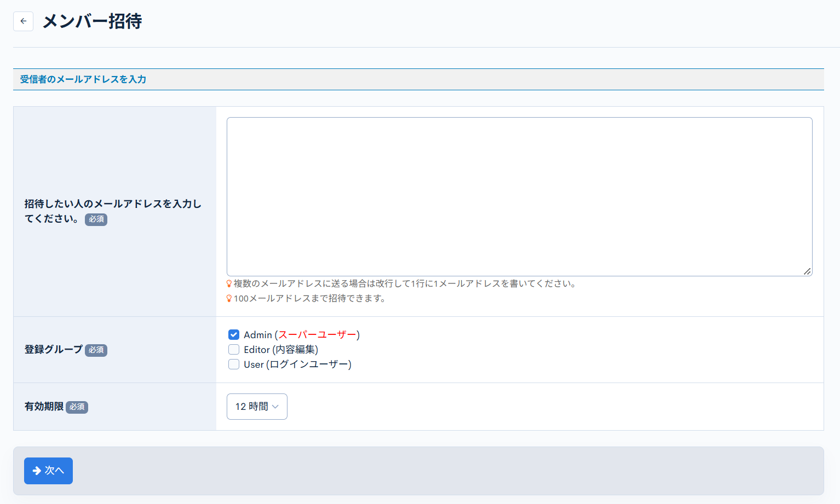Viewport: 840px width, 504px height.
Task: Click the lightbulb icon beside the 100メールアドレス hint
Action: [229, 299]
